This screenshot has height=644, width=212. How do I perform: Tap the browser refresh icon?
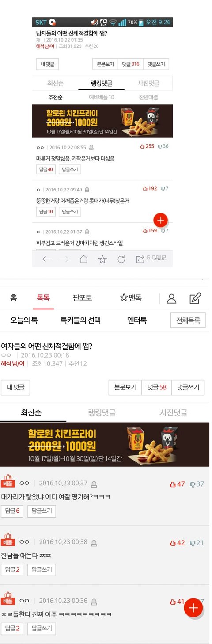[x=121, y=259]
